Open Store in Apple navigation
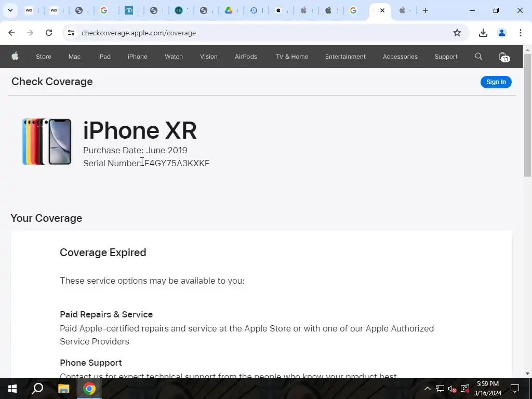This screenshot has height=399, width=532. click(44, 57)
